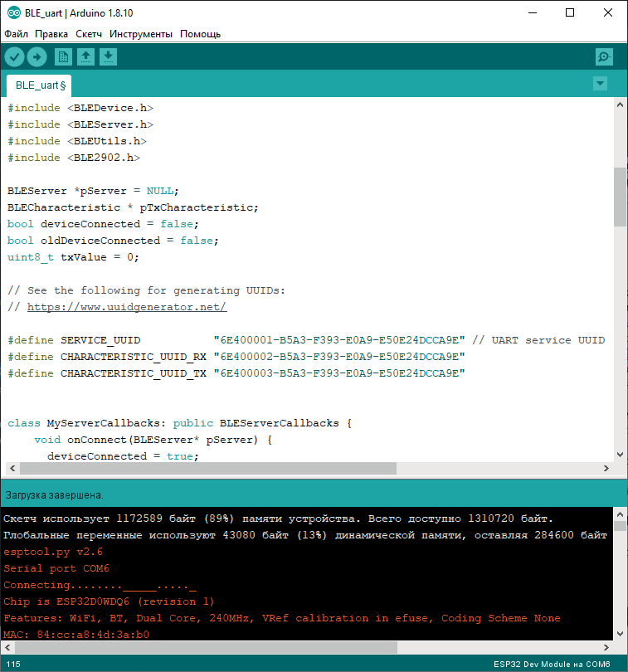Maximize the Arduino IDE window

click(569, 12)
